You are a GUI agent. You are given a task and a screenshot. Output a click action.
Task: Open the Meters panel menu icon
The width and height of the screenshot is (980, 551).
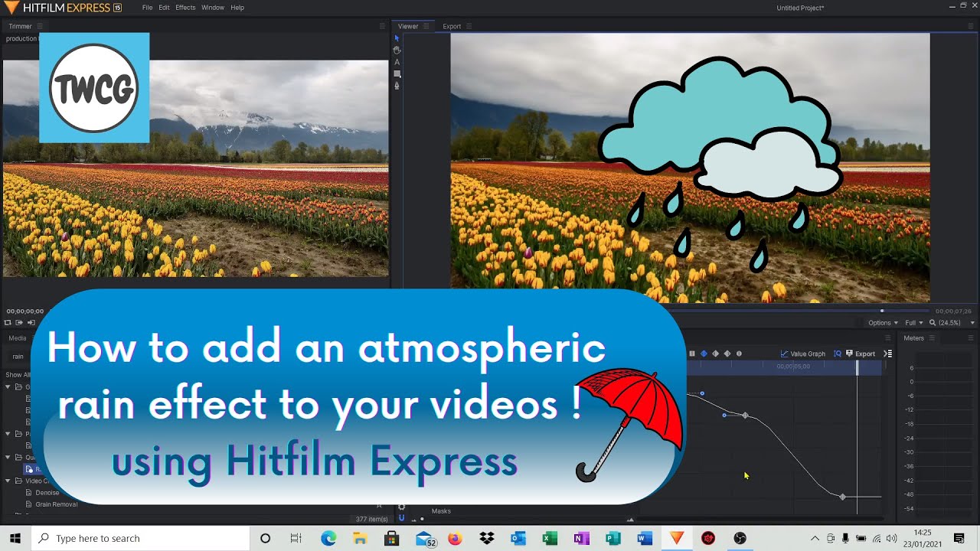[x=933, y=338]
